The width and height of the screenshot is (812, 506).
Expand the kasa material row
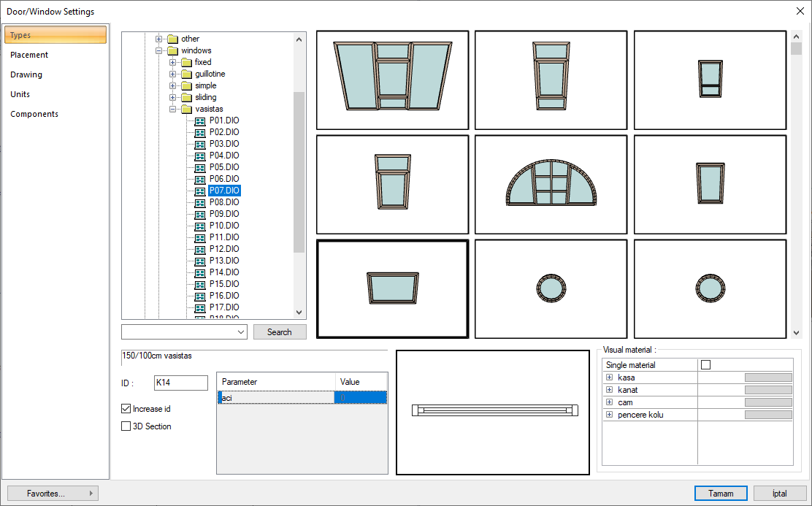[609, 377]
